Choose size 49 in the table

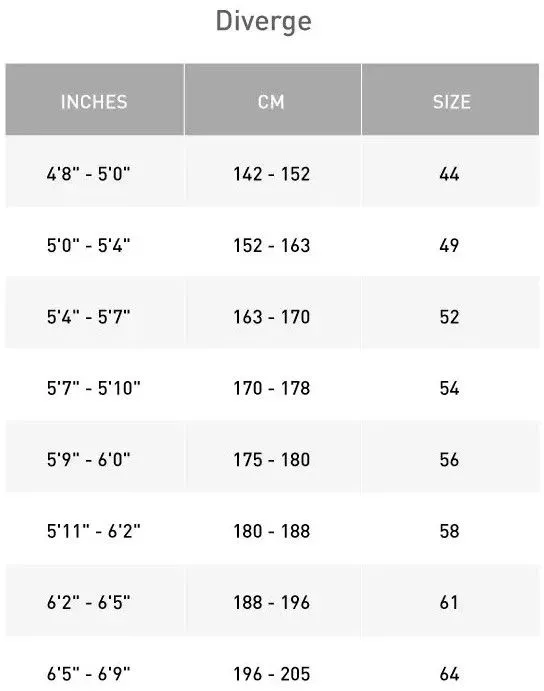449,245
